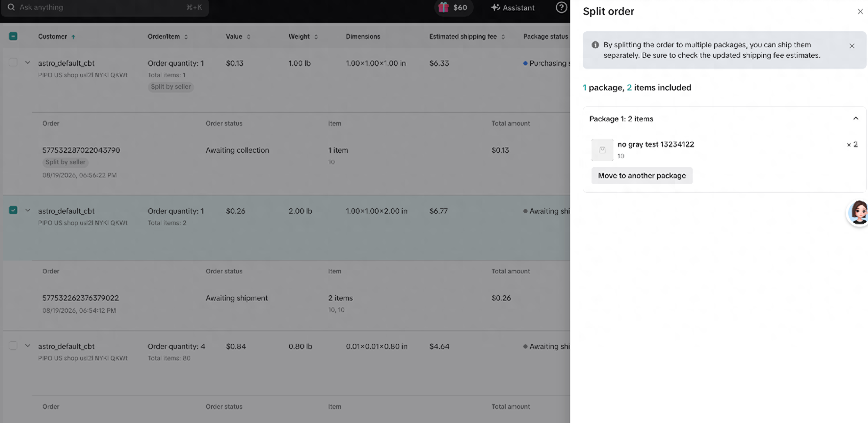868x423 pixels.
Task: Check the $0.13 order row checkbox
Action: pos(13,62)
